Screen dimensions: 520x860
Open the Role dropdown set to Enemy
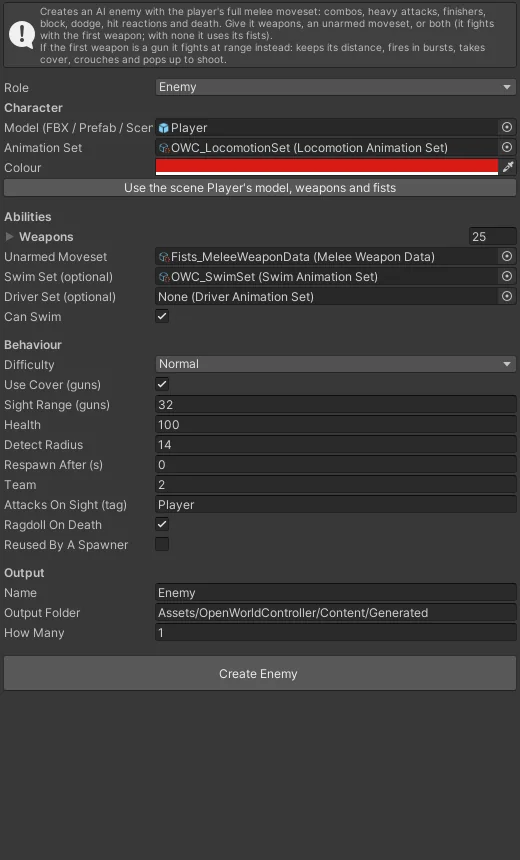point(336,87)
